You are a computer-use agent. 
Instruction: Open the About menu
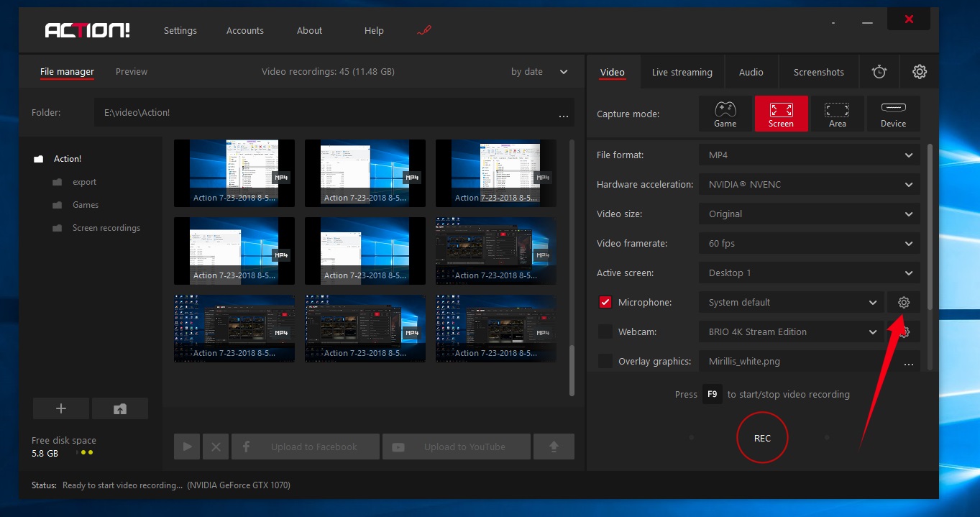(310, 31)
